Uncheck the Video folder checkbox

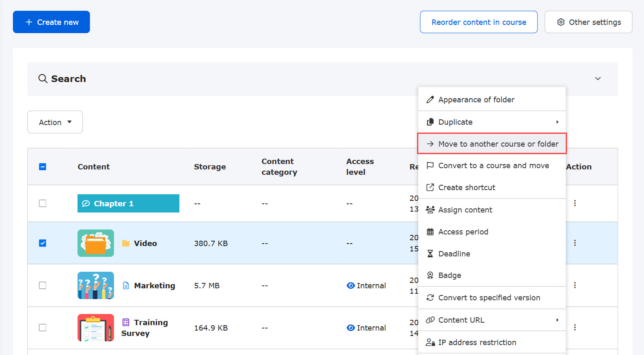coord(43,243)
